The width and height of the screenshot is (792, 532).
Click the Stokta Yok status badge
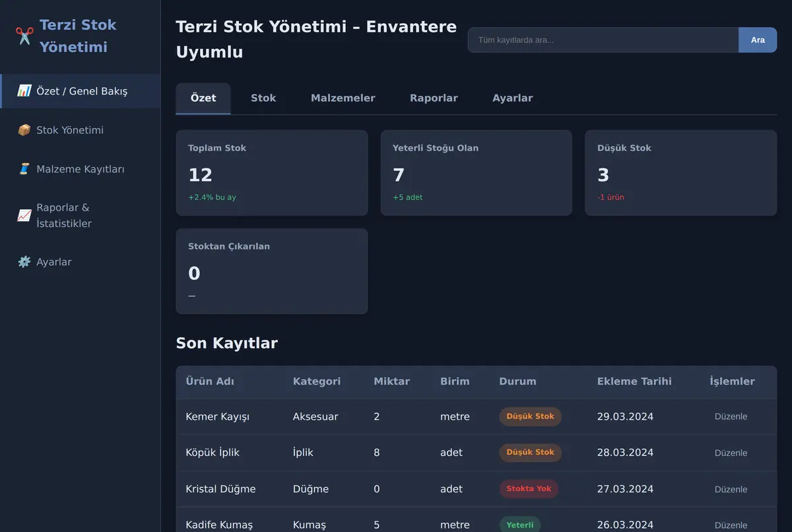(x=529, y=489)
